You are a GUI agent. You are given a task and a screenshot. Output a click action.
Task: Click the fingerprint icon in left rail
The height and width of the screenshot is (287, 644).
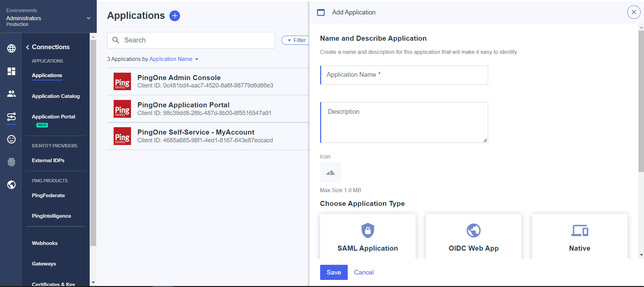coord(11,162)
